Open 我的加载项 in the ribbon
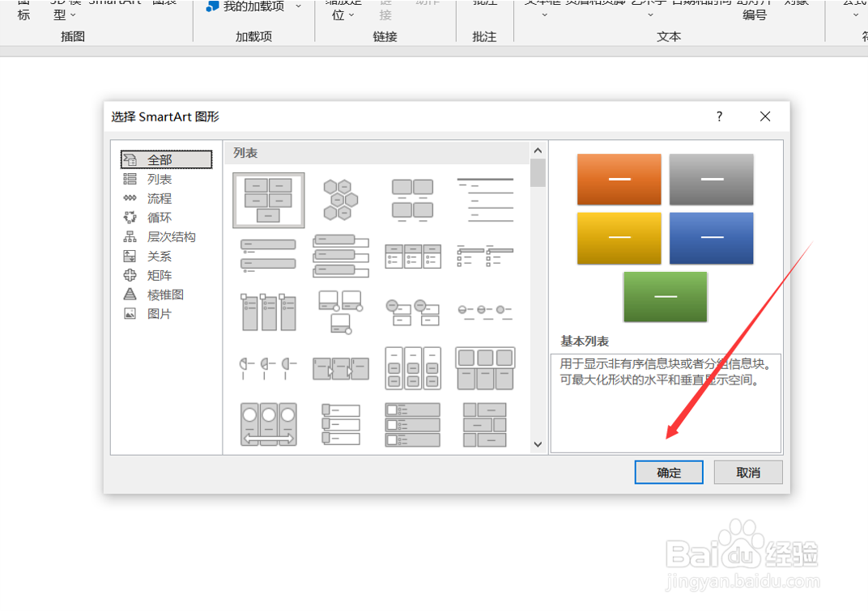Screen dimensions: 868x611 246,6
